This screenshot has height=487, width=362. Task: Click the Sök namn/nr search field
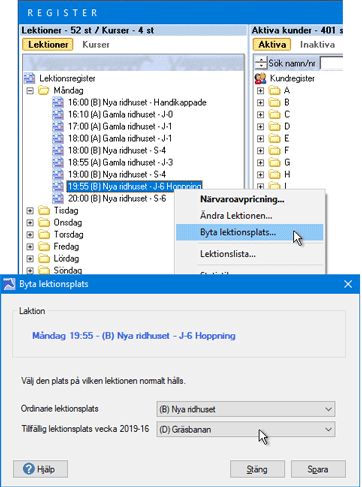[x=331, y=63]
